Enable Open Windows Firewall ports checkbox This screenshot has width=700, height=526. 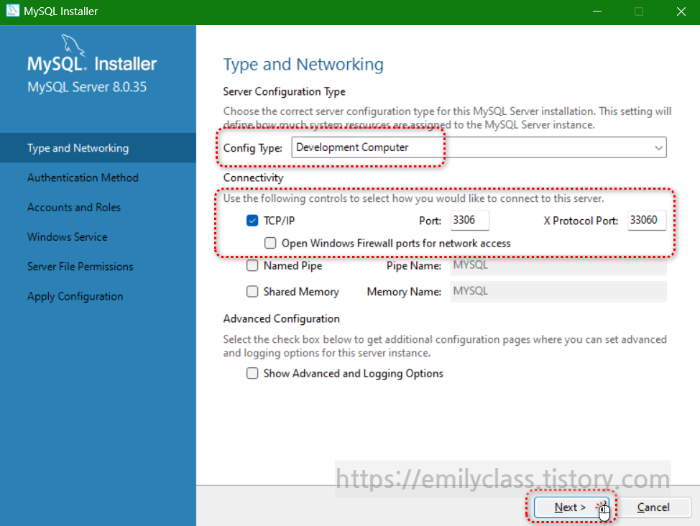click(x=270, y=243)
